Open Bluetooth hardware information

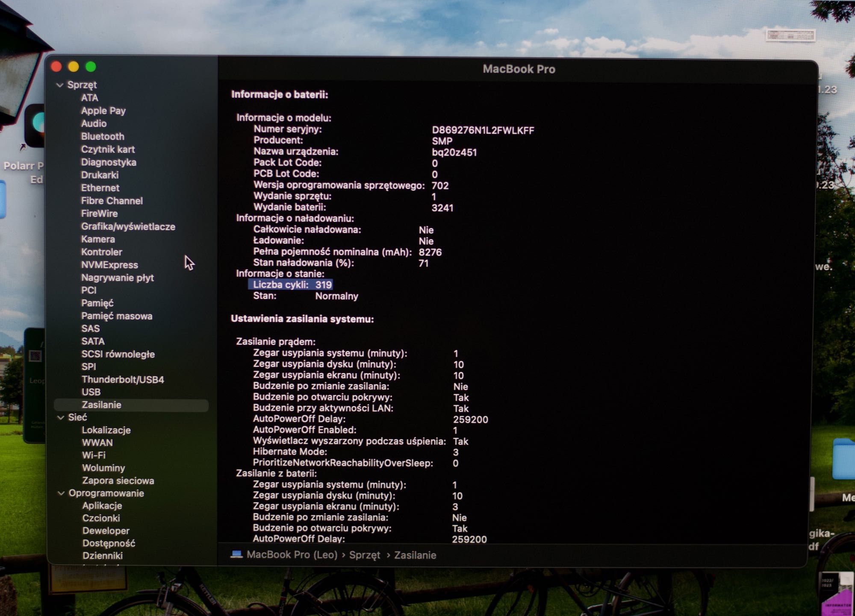(x=103, y=136)
